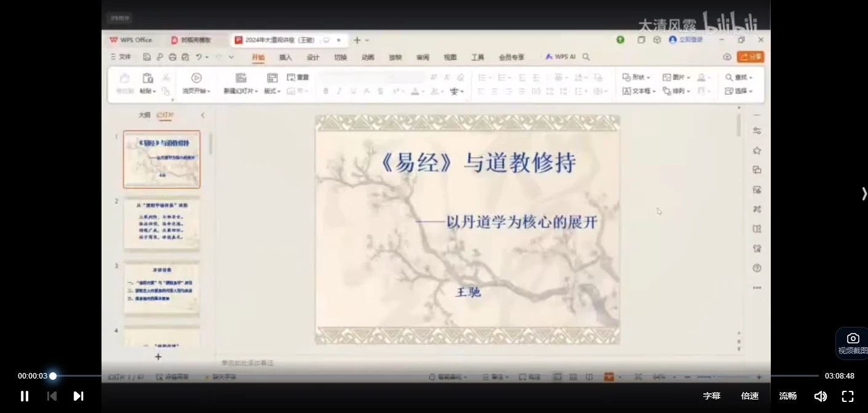Click the 新建幻灯片 new slide icon
The image size is (868, 413).
point(241,78)
